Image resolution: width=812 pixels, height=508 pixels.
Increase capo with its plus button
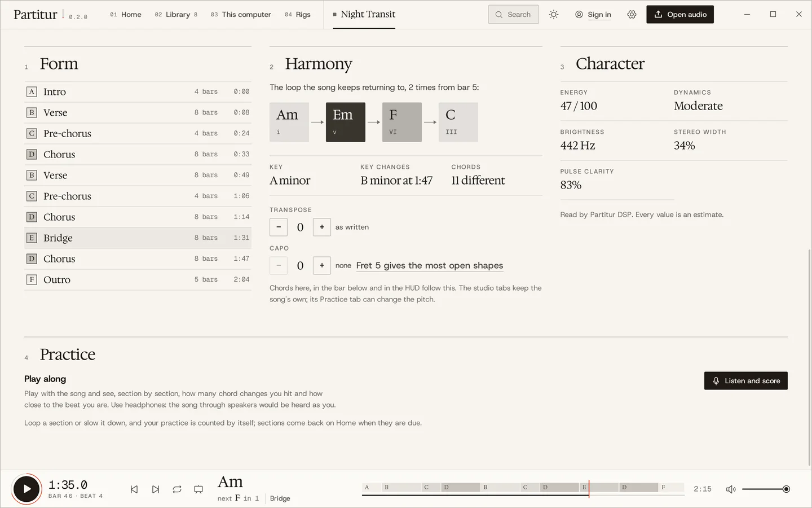coord(322,265)
